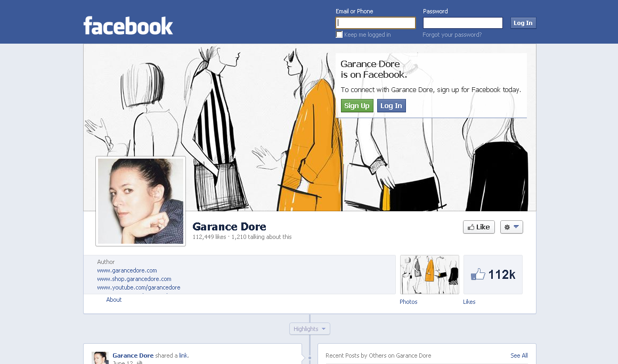Click the green Sign Up button

point(357,106)
